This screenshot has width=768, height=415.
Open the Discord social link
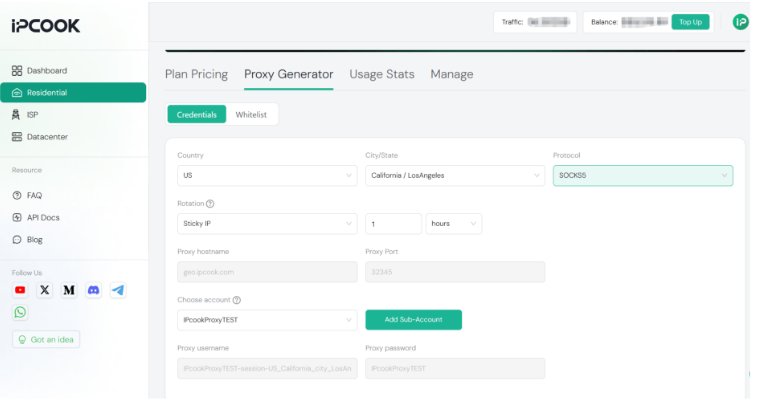click(94, 290)
